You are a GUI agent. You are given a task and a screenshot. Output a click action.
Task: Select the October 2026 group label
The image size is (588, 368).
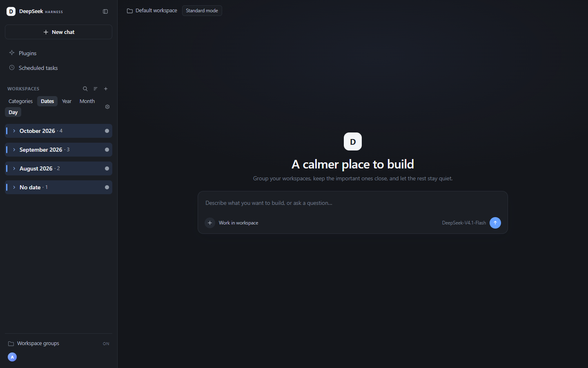tap(37, 131)
